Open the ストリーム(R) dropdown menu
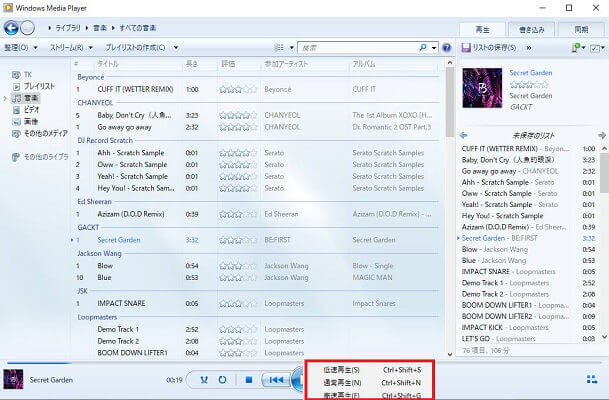The height and width of the screenshot is (400, 609). click(x=71, y=47)
